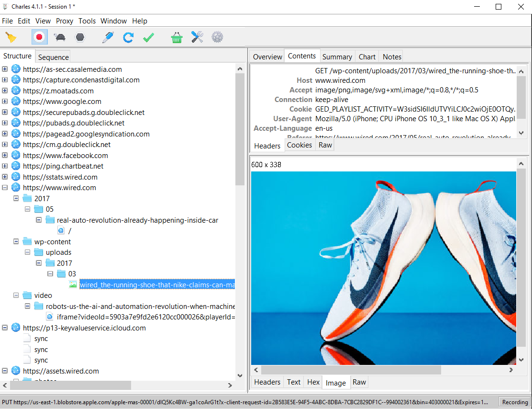Collapse the www.wired.com host node

pos(5,188)
